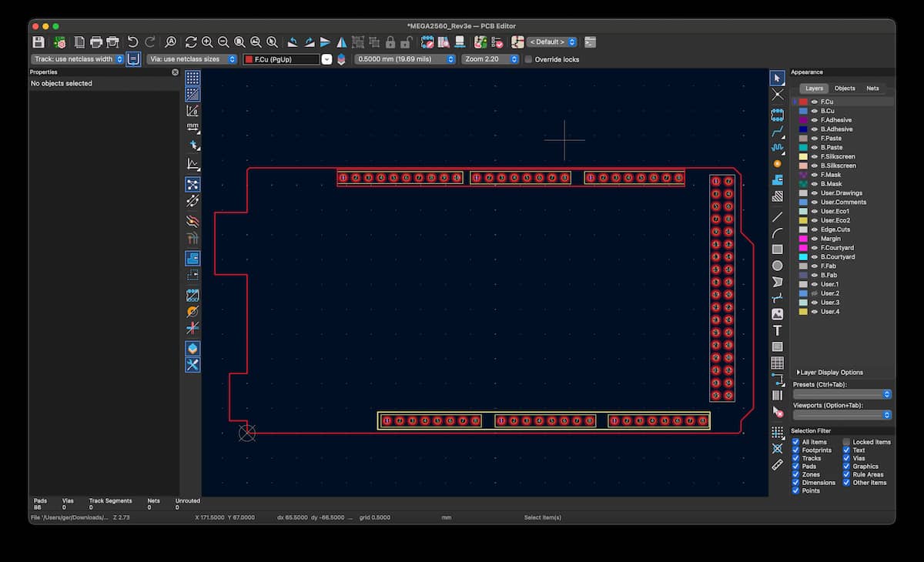Zoom in on the canvas
Screen dimensions: 924x562
207,42
